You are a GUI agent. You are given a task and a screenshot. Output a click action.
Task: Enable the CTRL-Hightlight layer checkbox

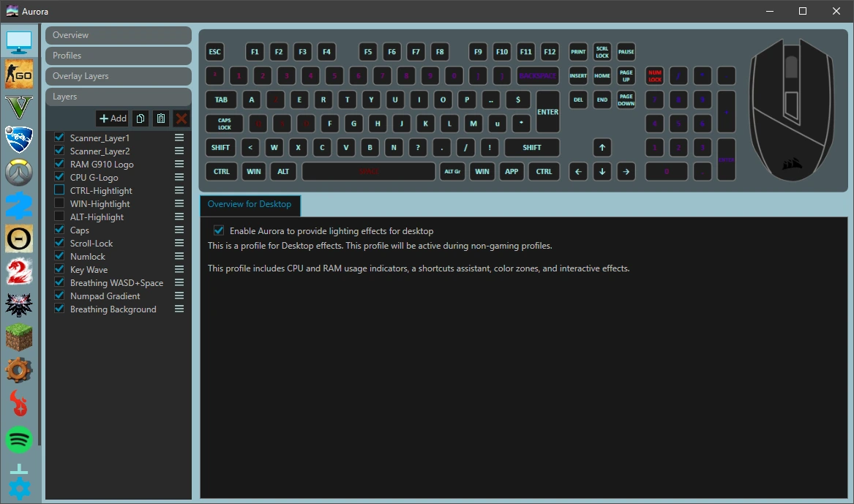(x=59, y=190)
